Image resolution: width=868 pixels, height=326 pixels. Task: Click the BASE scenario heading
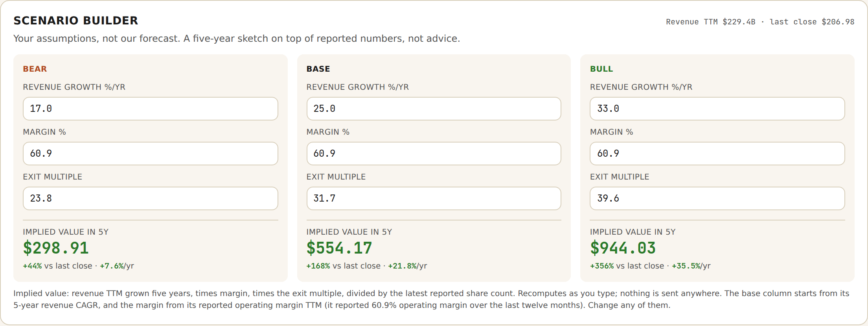pyautogui.click(x=318, y=69)
